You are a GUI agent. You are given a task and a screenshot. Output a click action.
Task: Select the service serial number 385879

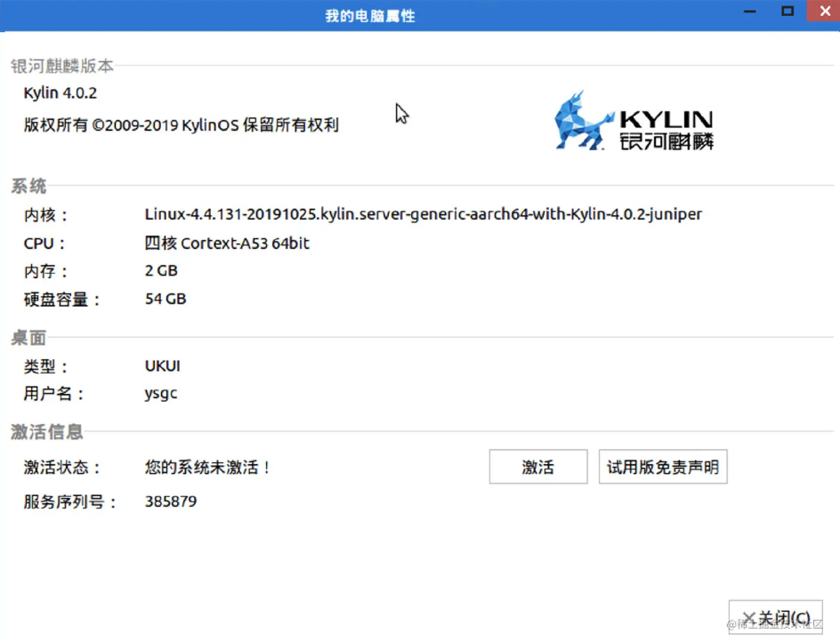coord(170,501)
